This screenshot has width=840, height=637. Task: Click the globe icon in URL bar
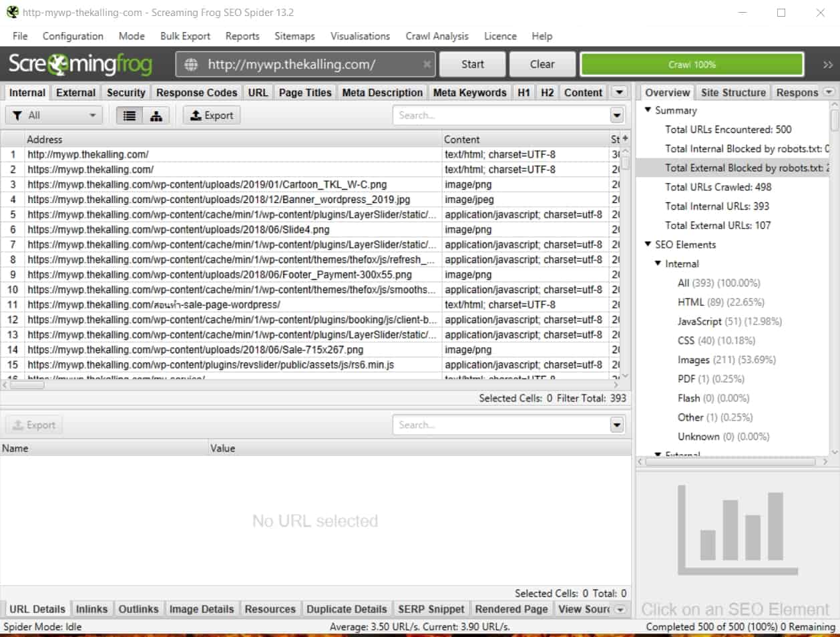click(191, 64)
